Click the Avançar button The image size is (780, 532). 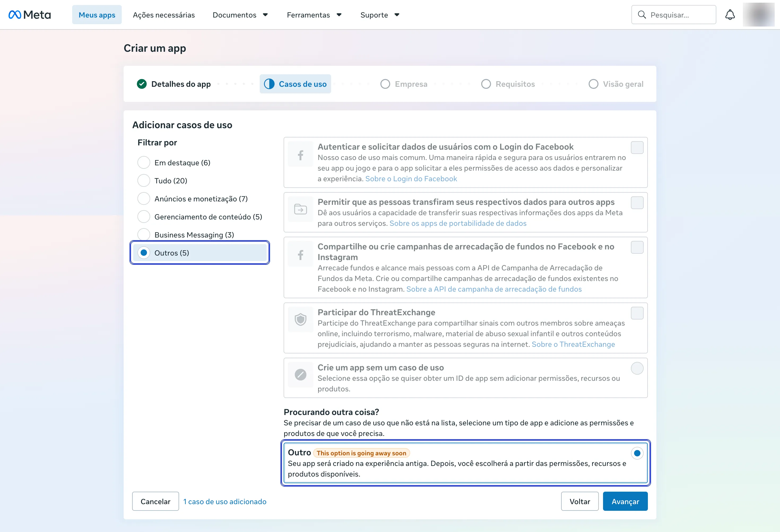(x=625, y=501)
